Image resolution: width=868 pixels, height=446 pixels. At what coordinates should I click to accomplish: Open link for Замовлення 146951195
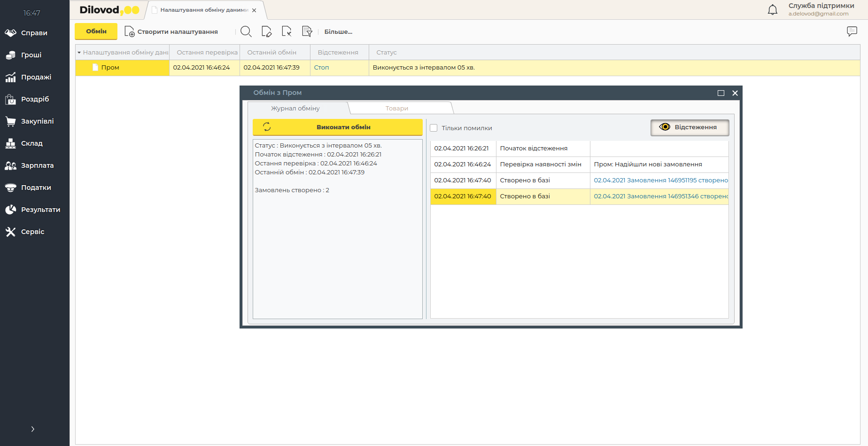point(660,180)
